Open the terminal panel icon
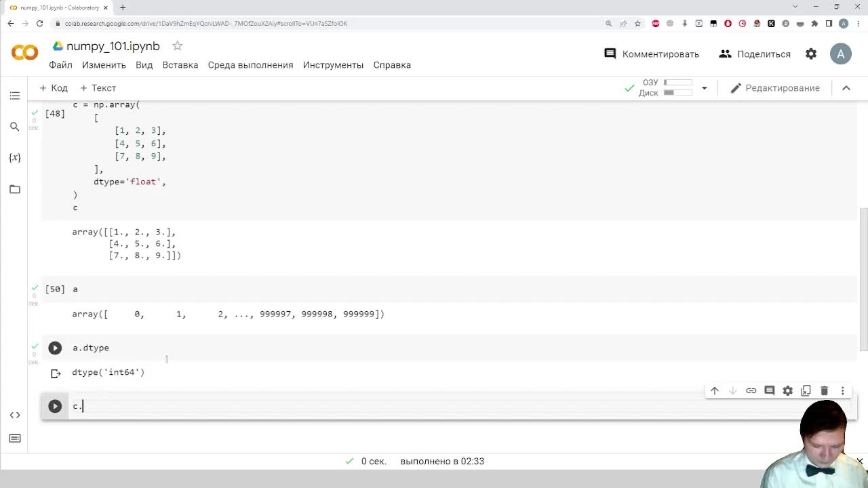Screen dimensions: 868x488 tap(15, 439)
